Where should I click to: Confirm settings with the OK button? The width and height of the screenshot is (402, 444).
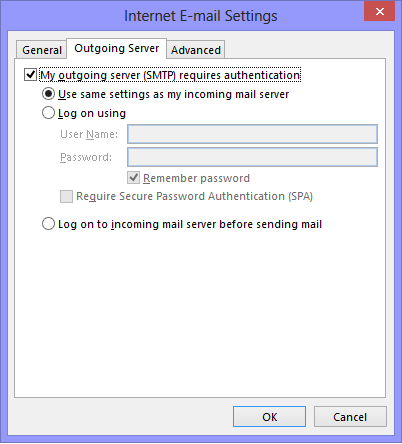point(269,417)
